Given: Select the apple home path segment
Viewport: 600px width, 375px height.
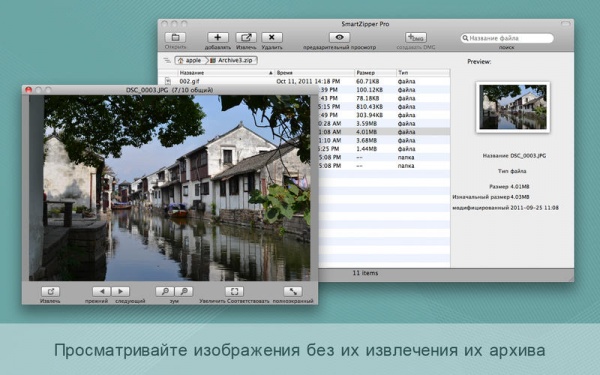Looking at the screenshot, I should [190, 60].
